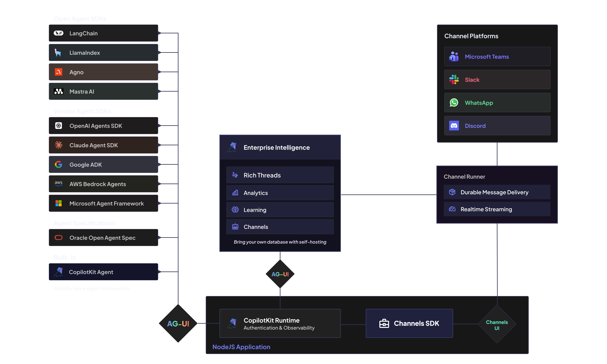607x364 pixels.
Task: Select the "Discord" label
Action: tap(475, 126)
